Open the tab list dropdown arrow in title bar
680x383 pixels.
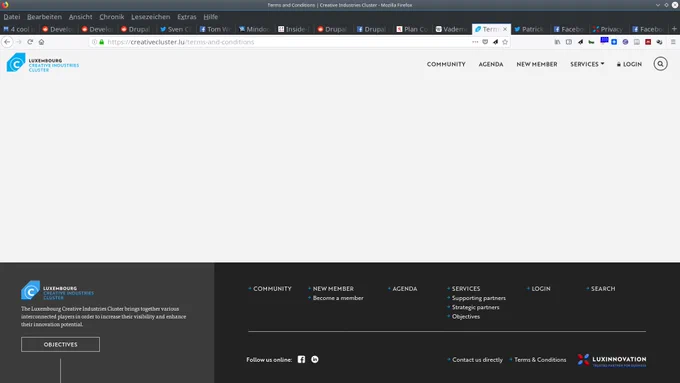click(658, 5)
